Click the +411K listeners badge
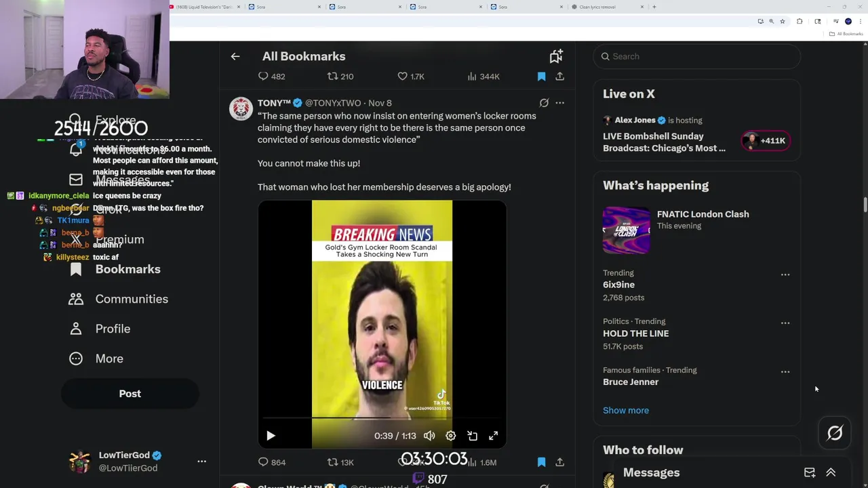Viewport: 868px width, 488px height. point(766,141)
